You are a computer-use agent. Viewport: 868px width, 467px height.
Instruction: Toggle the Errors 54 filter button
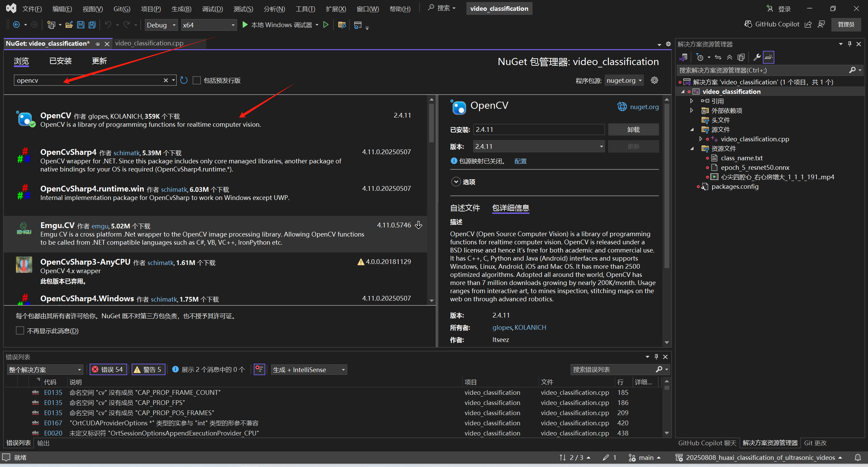(108, 369)
